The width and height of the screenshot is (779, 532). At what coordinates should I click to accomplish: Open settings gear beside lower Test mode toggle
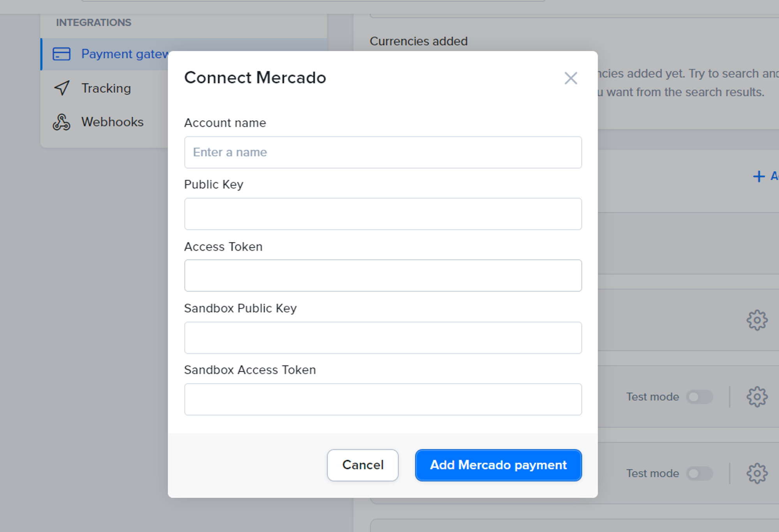point(757,473)
